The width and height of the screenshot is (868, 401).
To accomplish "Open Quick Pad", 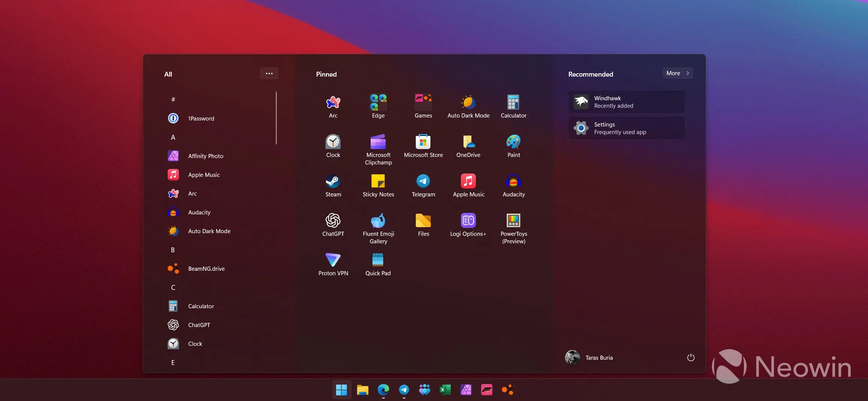I will pos(378,264).
